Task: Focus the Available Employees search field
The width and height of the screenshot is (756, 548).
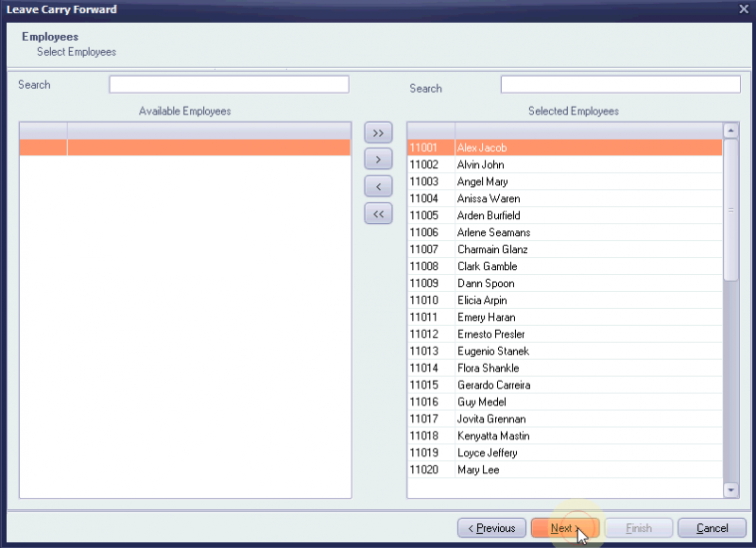Action: click(229, 85)
